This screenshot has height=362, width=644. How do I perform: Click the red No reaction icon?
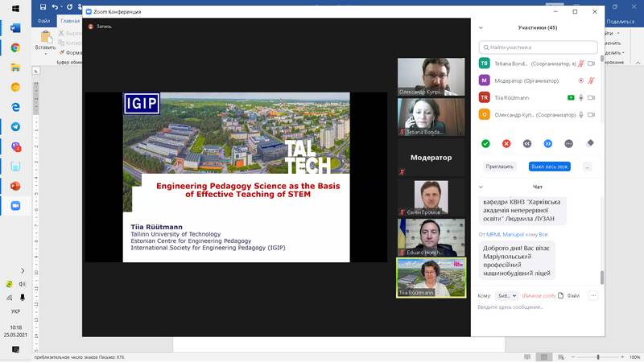[x=506, y=143]
